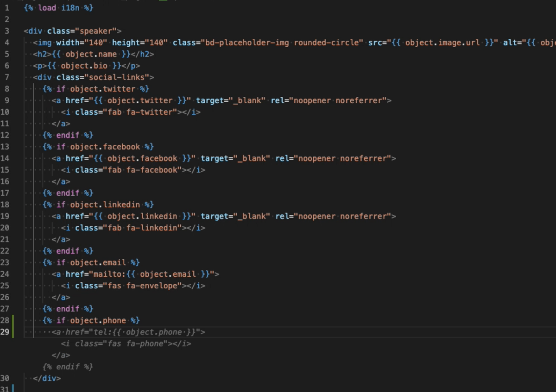Click the 'load i18n' template tag text

tap(59, 8)
